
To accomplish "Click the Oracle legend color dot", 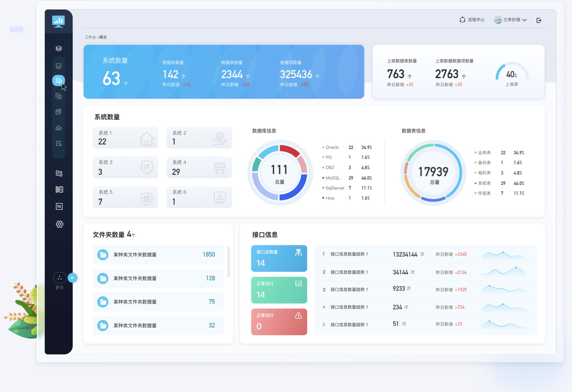I will tap(323, 148).
